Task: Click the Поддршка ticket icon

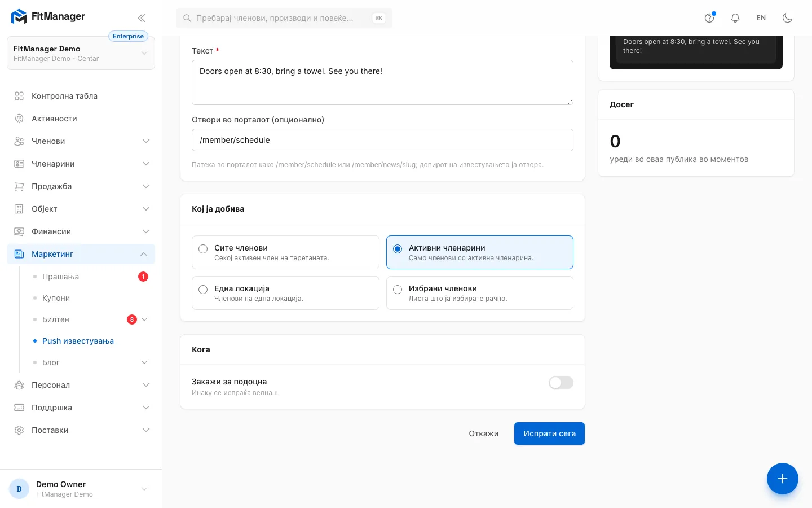Action: tap(19, 408)
